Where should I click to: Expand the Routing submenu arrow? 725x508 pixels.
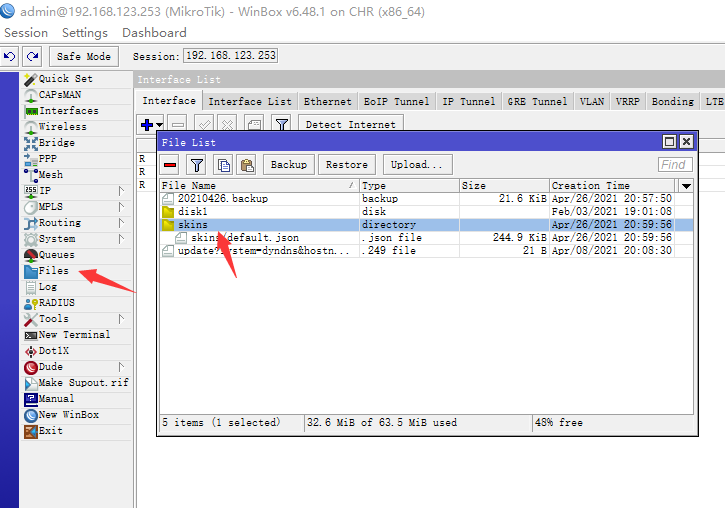121,223
